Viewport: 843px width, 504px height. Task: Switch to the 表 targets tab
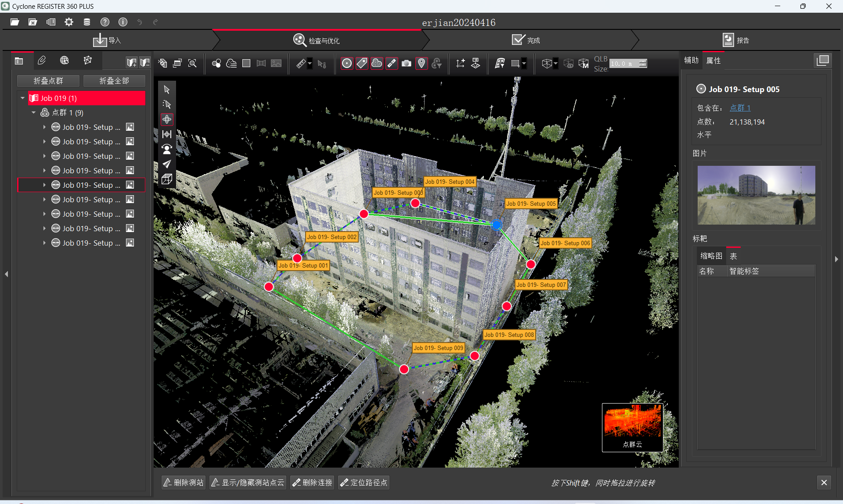coord(733,256)
